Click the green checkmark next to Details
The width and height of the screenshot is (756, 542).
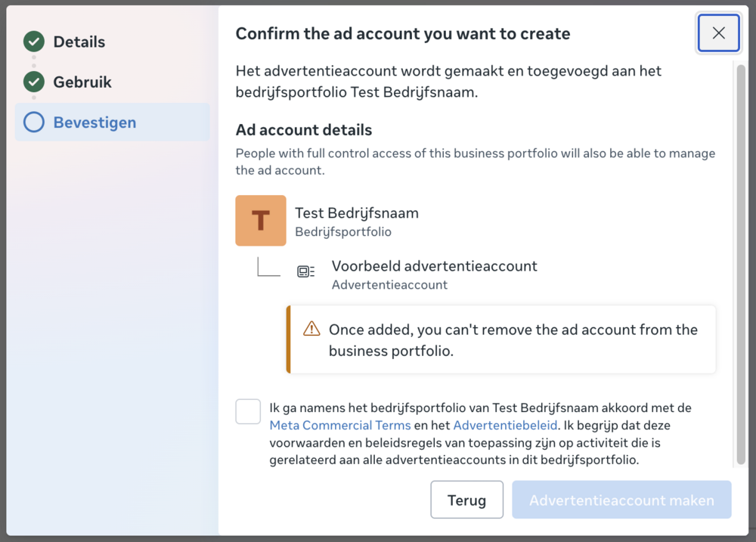tap(34, 42)
